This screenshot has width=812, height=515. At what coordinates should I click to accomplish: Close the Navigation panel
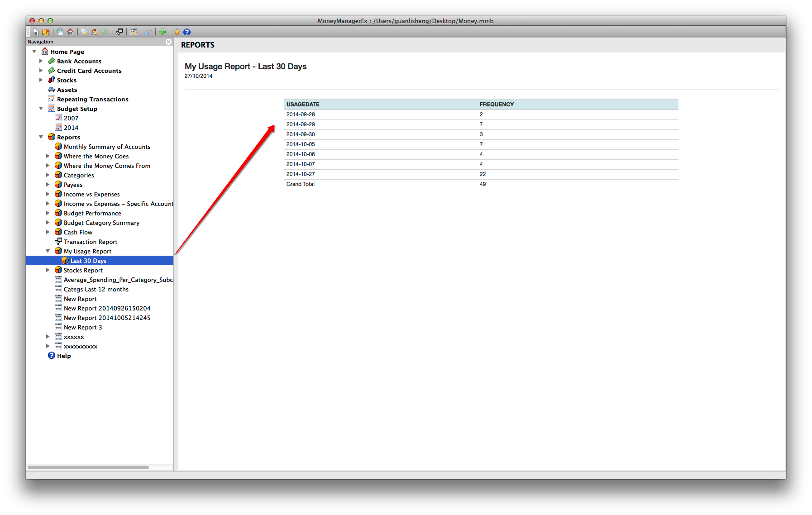[168, 42]
